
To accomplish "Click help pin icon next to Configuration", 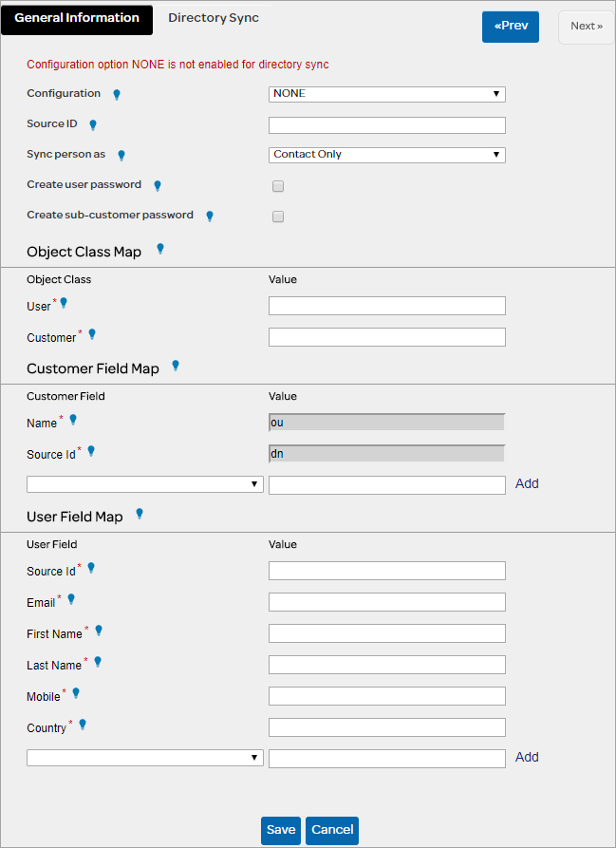I will pyautogui.click(x=117, y=94).
